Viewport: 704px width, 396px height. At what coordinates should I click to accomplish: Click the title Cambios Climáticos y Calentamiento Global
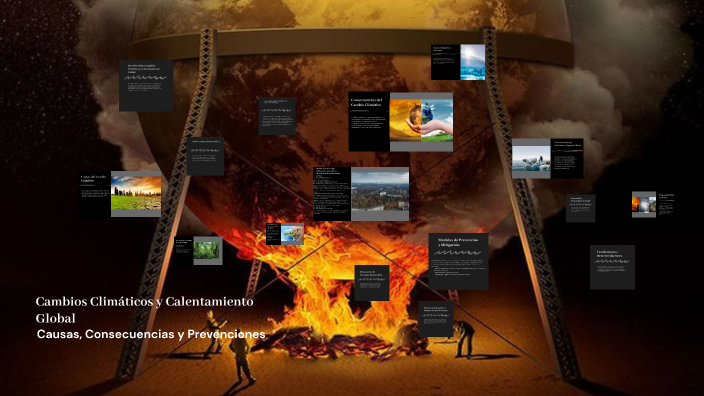click(x=145, y=310)
